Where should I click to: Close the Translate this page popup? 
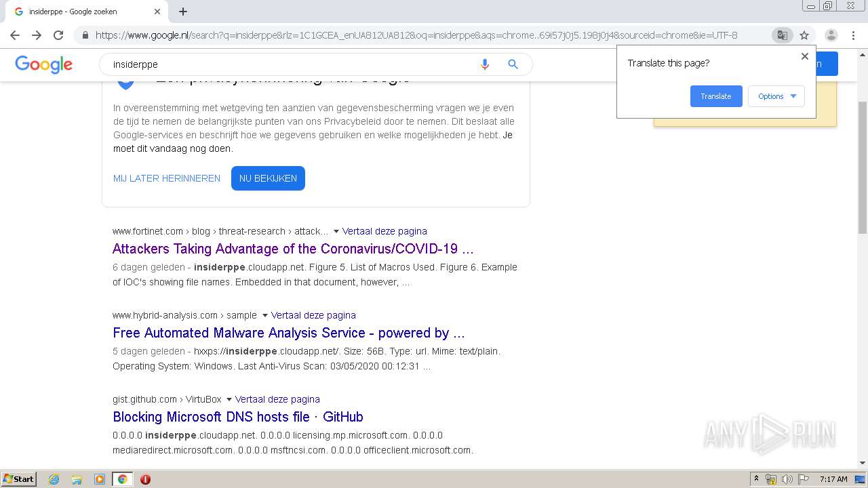[805, 56]
